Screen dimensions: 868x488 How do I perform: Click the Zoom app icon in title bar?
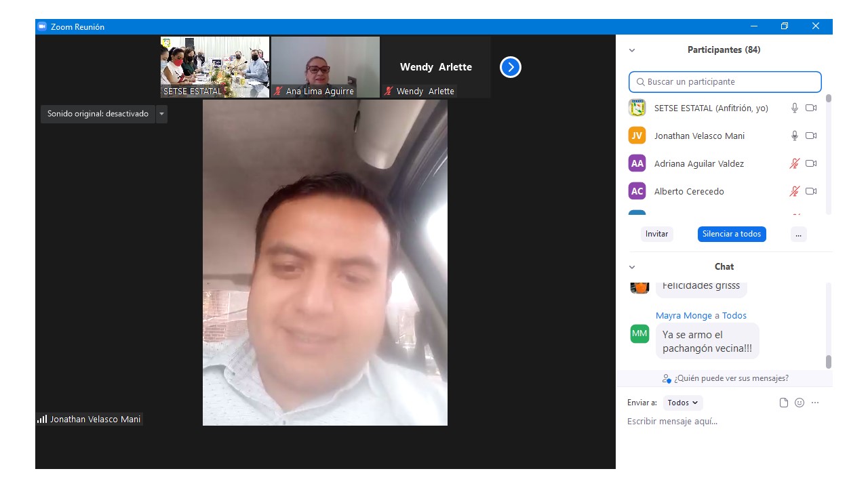point(42,26)
